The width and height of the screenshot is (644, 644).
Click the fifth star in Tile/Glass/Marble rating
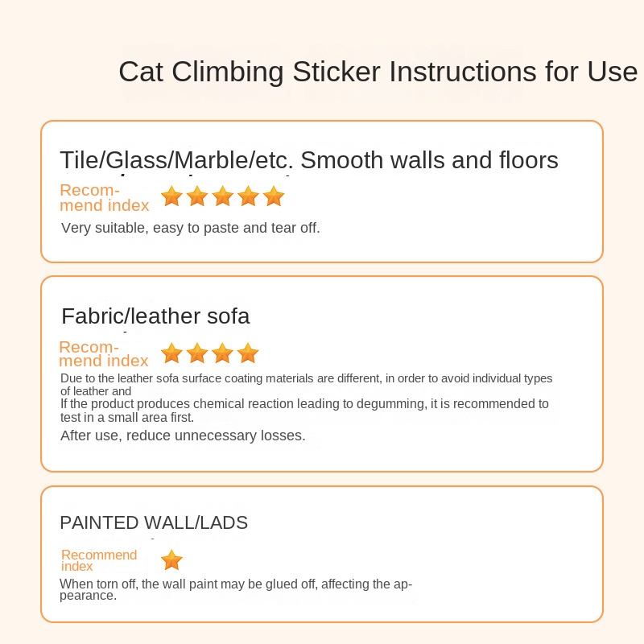[274, 196]
